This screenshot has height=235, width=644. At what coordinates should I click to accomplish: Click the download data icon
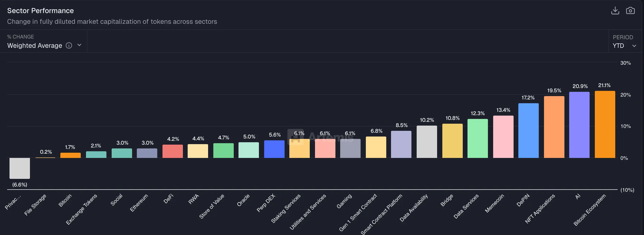615,10
